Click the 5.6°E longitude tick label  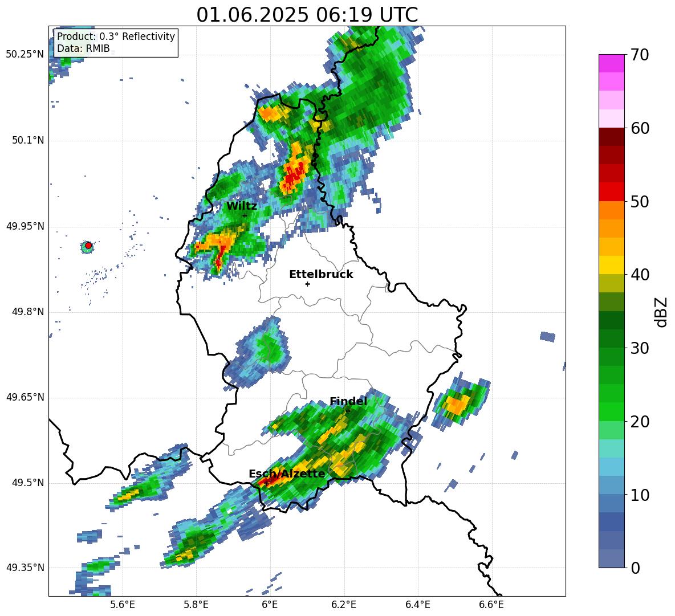[122, 605]
